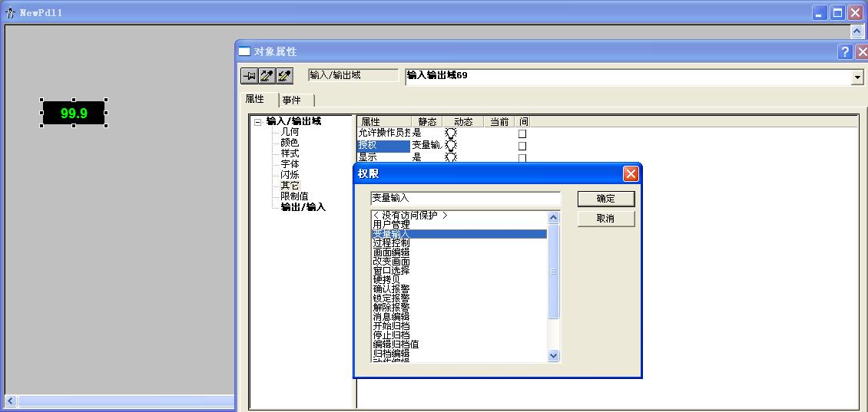Select the 输入/输出域 root tree item
The width and height of the screenshot is (868, 412).
click(293, 121)
